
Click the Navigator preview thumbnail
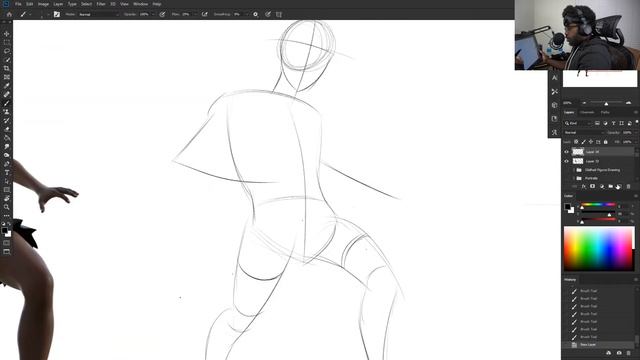coord(600,78)
